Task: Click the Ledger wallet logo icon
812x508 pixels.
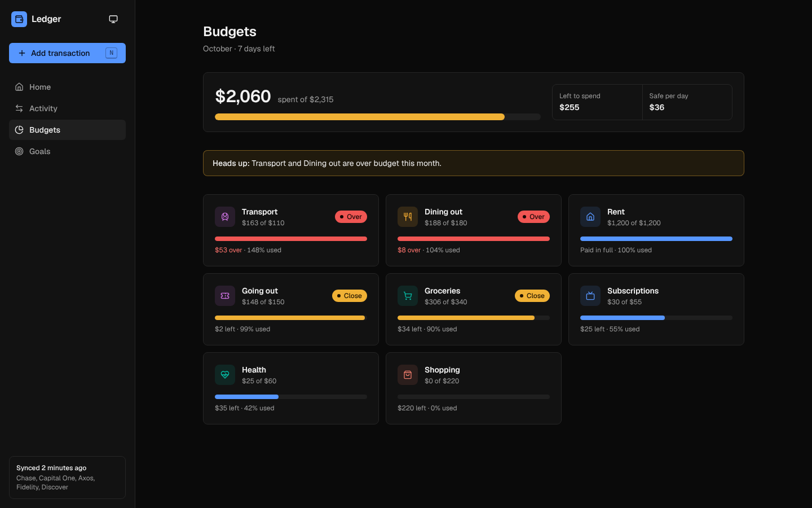Action: click(19, 19)
